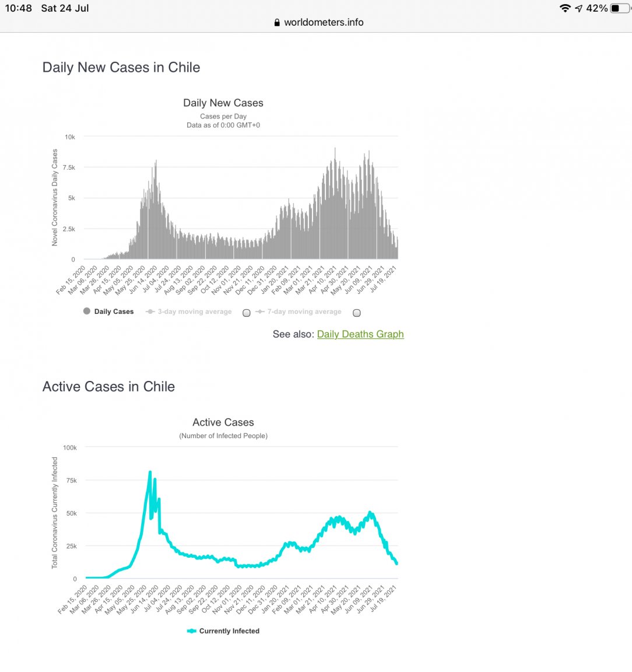This screenshot has width=632, height=672.
Task: Click the gray Daily Cases legend dot
Action: tap(87, 311)
